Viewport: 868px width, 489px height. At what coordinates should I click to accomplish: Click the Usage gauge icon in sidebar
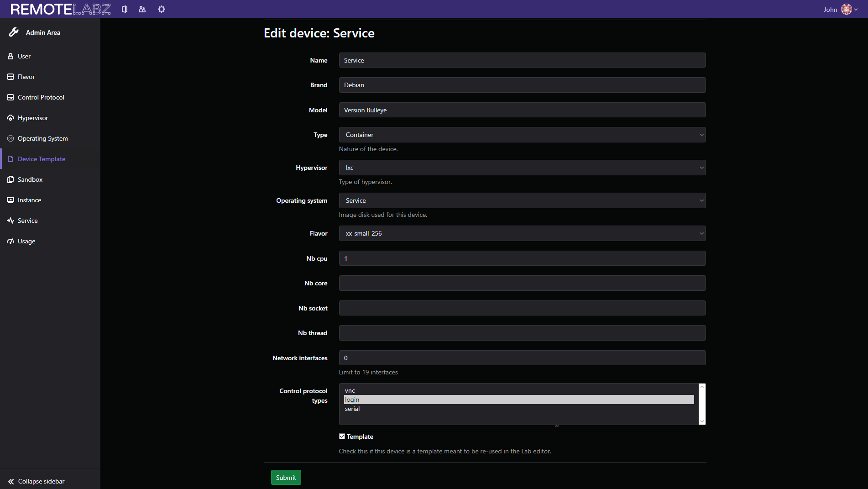10,241
